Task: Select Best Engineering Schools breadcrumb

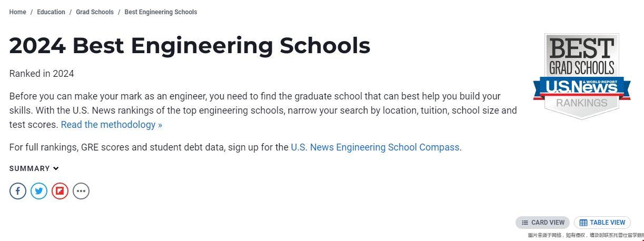Action: click(161, 12)
